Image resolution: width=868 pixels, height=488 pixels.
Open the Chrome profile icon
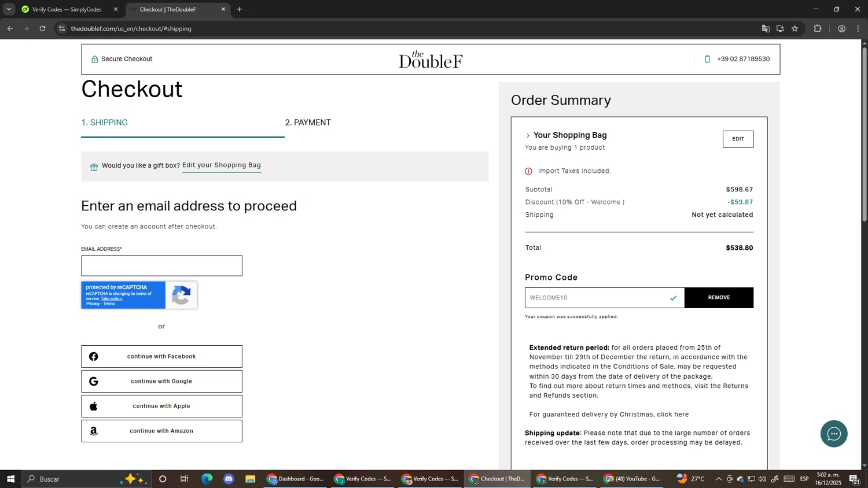(x=842, y=28)
